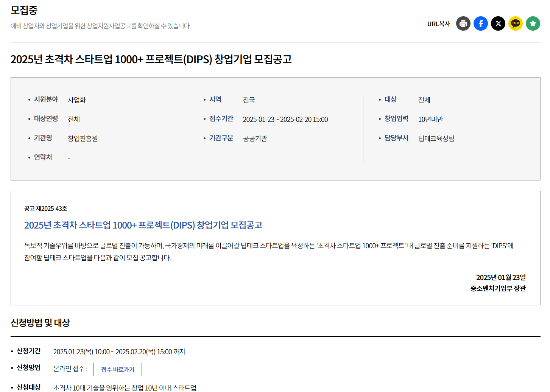Click the section heading 신청방법 및 대상
The height and width of the screenshot is (392, 550).
click(x=40, y=323)
